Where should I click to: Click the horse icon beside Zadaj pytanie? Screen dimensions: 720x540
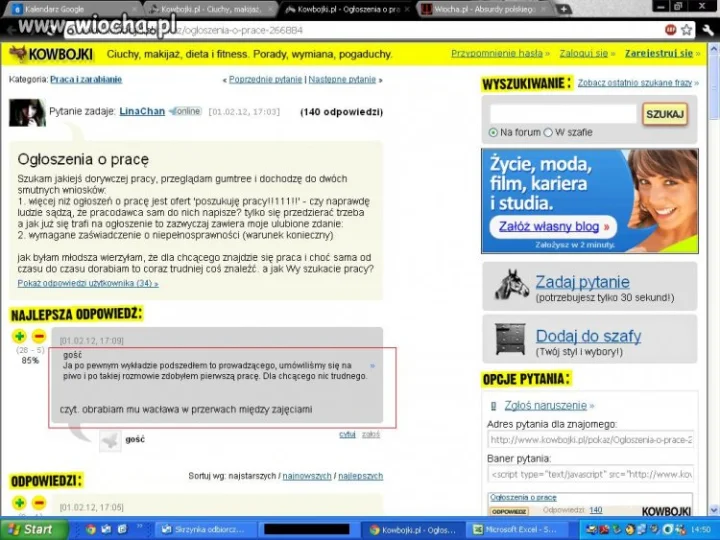pos(512,285)
